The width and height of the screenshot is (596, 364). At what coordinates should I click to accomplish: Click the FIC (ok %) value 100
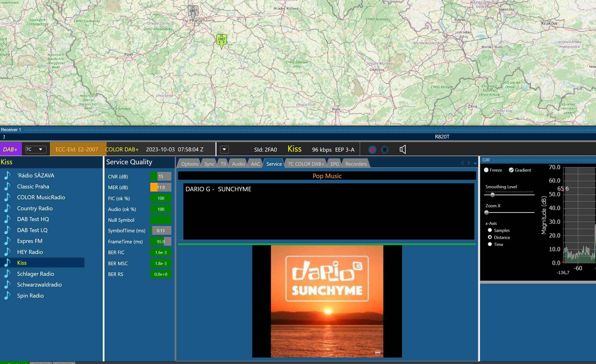click(161, 198)
